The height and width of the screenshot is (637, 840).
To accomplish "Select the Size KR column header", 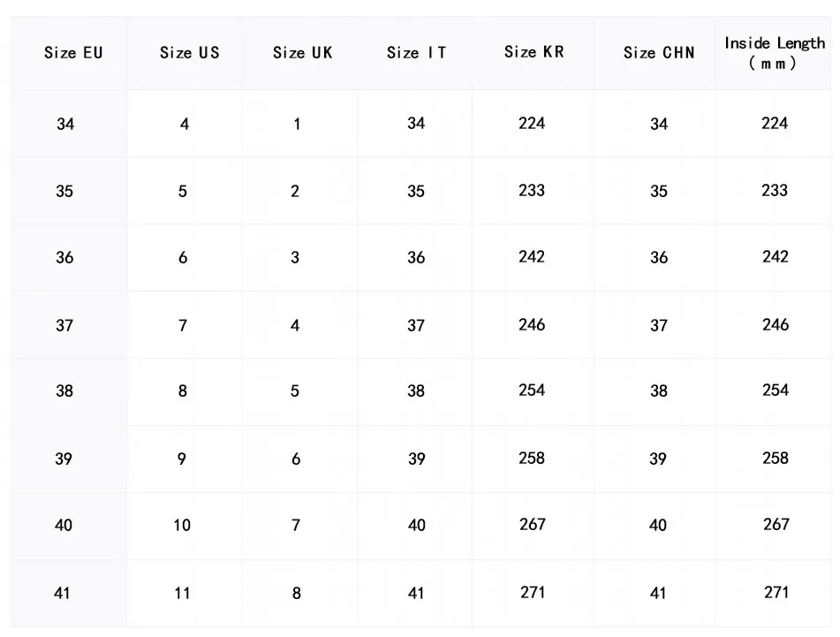I will click(534, 52).
